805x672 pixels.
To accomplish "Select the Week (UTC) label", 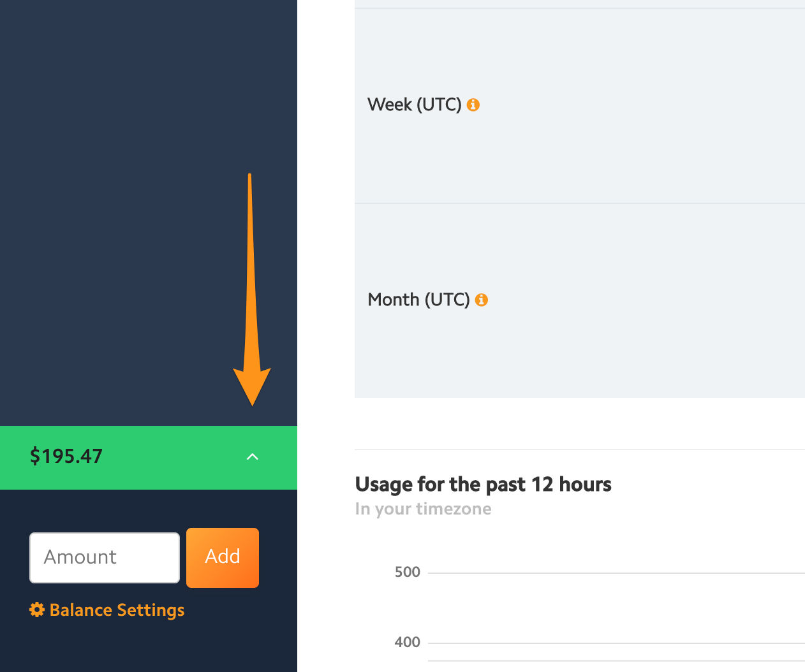I will point(414,105).
